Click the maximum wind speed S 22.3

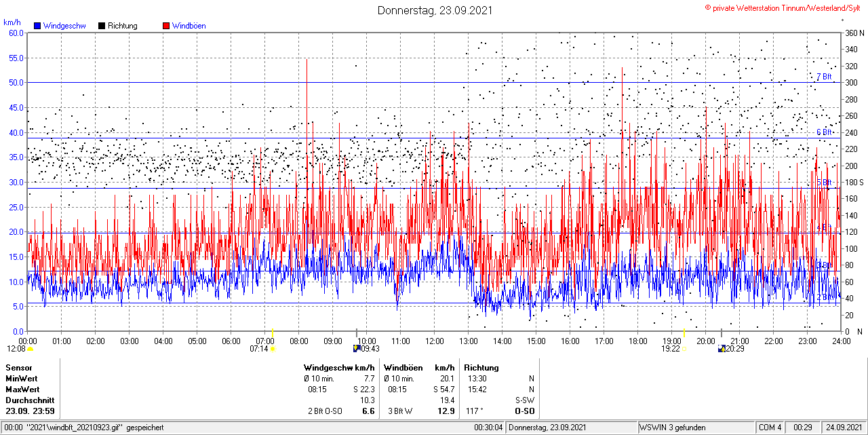364,390
